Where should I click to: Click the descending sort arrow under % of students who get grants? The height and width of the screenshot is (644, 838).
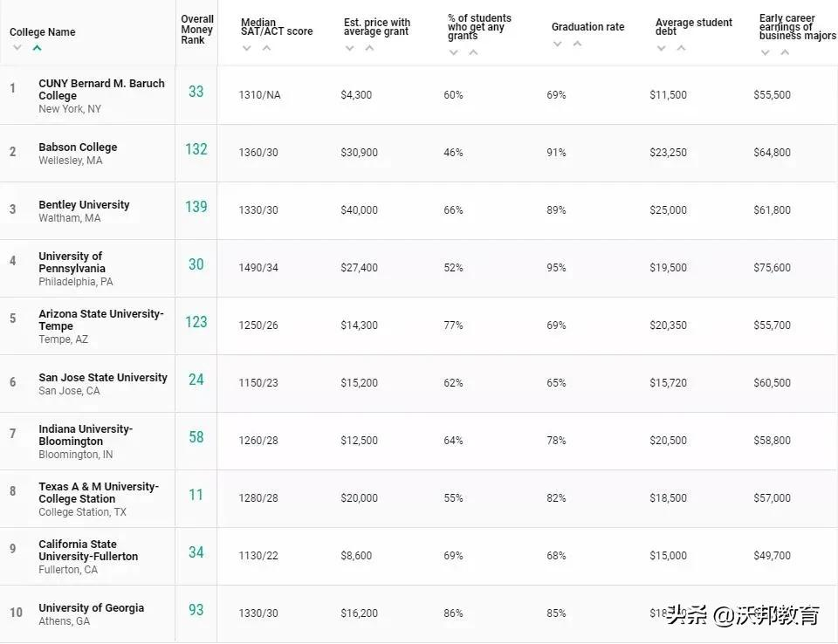(x=453, y=52)
